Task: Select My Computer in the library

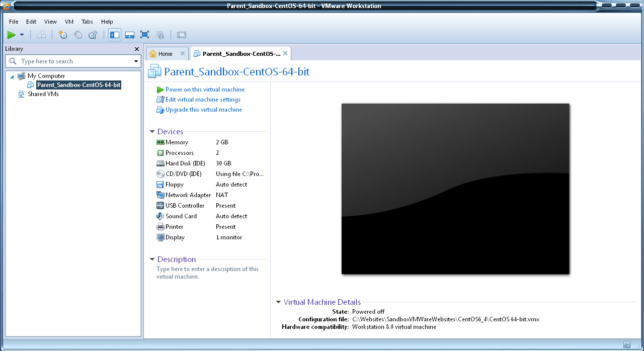Action: tap(46, 76)
